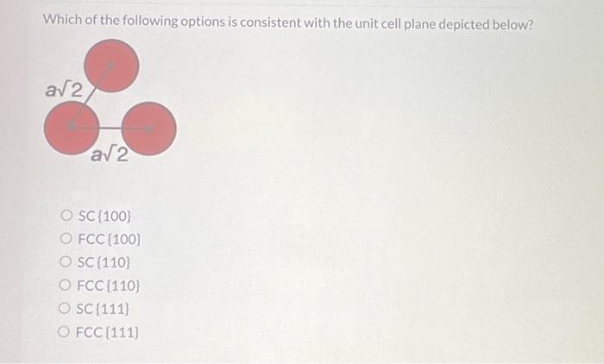Choose the SC {110} radio option
This screenshot has width=604, height=364.
coord(66,262)
